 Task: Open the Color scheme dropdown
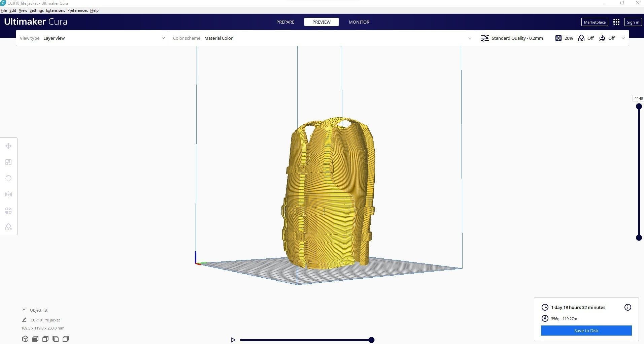click(323, 38)
